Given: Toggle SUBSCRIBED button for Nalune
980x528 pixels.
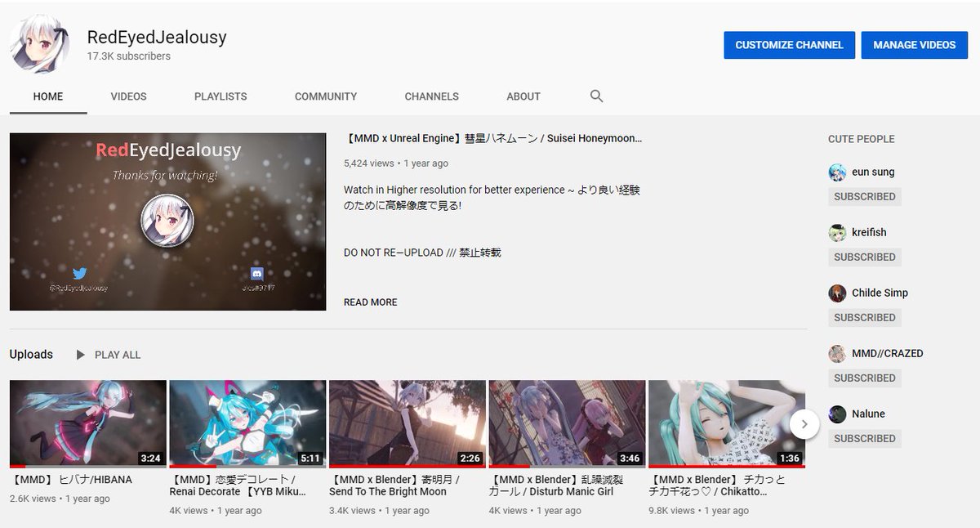Looking at the screenshot, I should pyautogui.click(x=865, y=439).
